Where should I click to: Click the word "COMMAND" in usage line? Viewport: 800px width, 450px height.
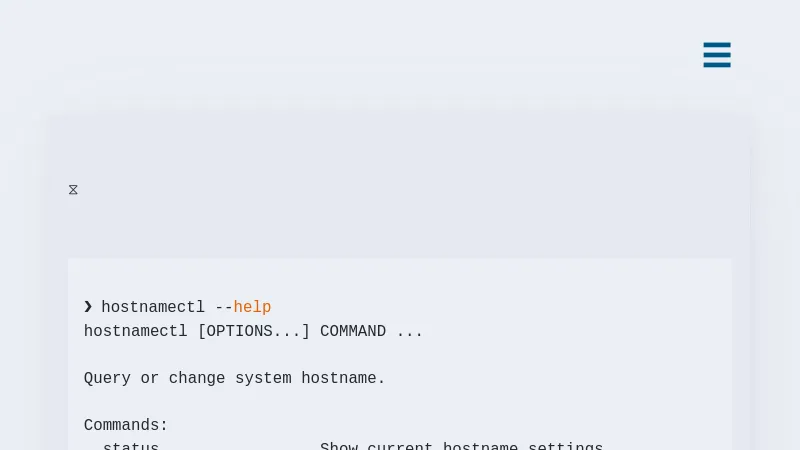tap(353, 331)
